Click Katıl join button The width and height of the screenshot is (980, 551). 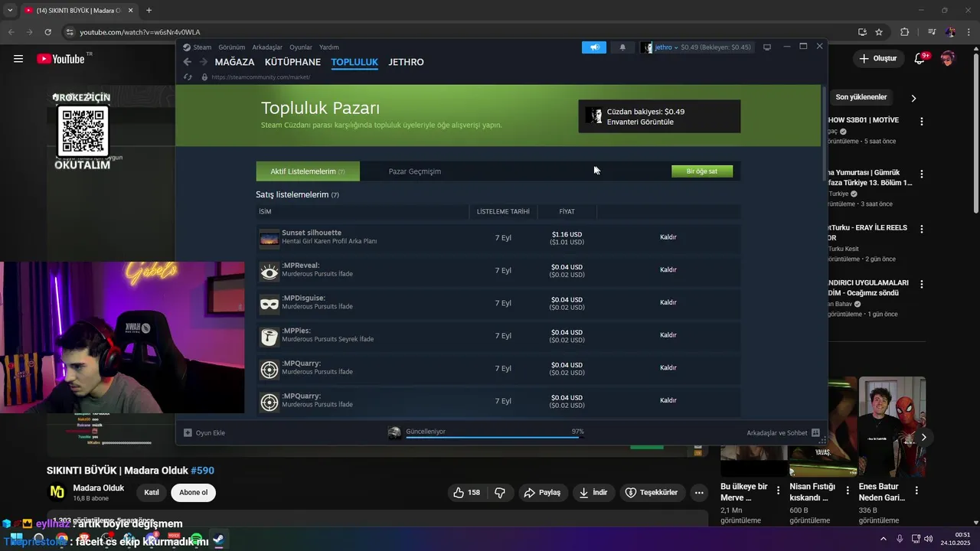[x=152, y=492]
